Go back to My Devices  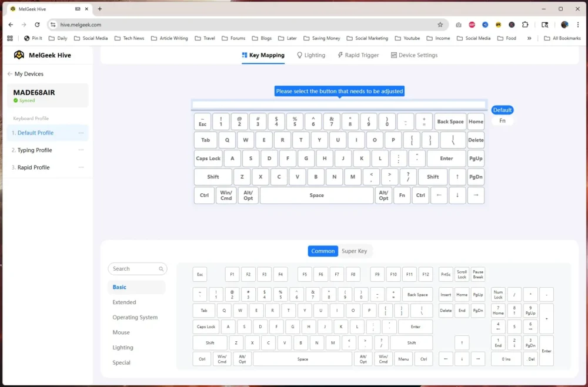pos(25,74)
